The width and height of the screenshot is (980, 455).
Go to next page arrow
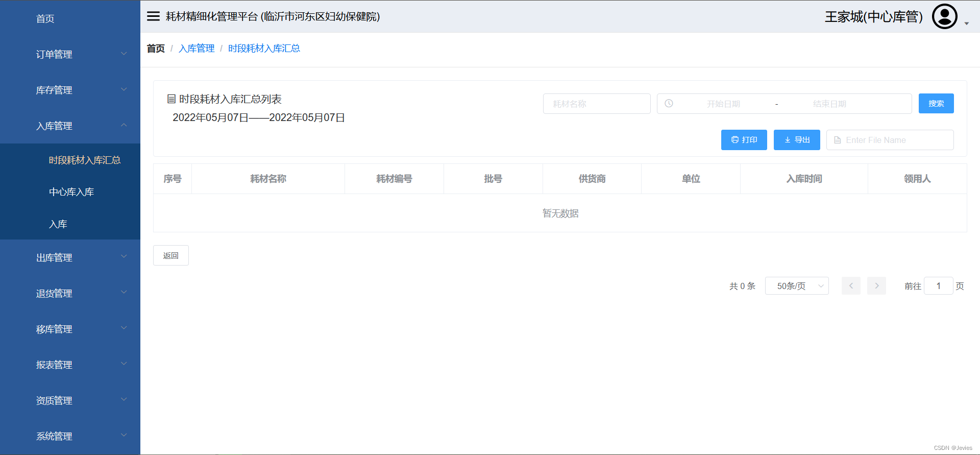(876, 286)
